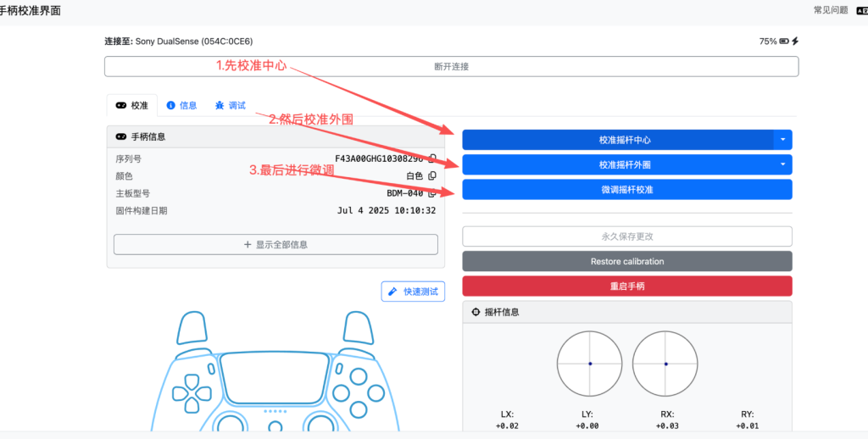Screen dimensions: 868x439
Task: Click the language icon next to 常见问题
Action: (862, 10)
